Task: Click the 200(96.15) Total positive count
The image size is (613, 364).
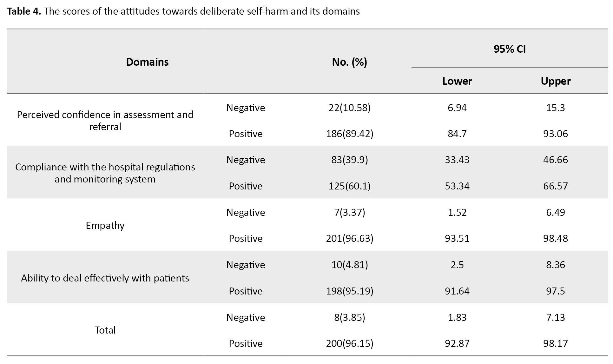Action: pos(349,343)
